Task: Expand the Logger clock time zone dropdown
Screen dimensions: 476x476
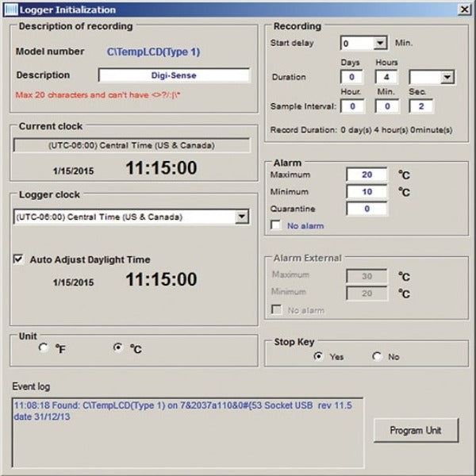Action: coord(242,217)
